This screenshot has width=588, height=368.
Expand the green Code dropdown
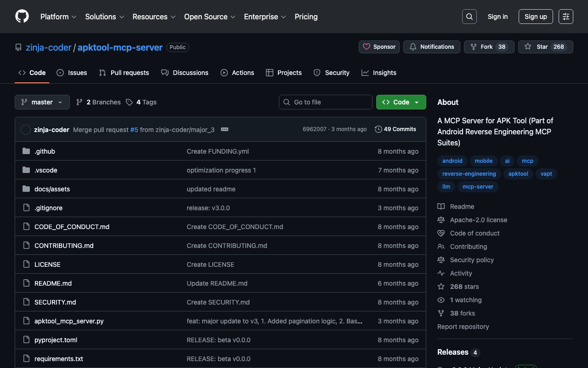pos(401,102)
